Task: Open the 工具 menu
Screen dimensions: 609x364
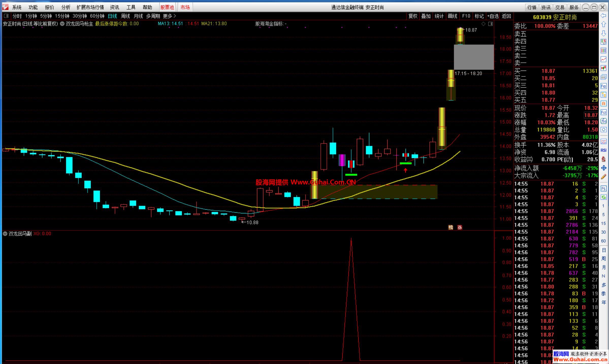Action: click(x=131, y=7)
